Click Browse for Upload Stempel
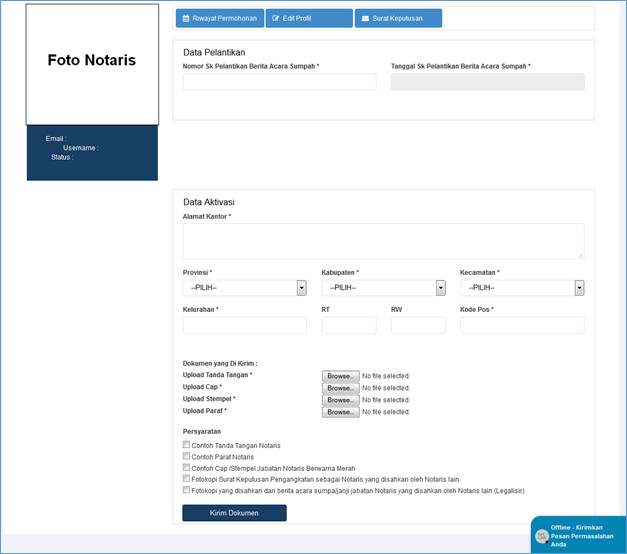Screen dimensions: 627x554 [x=340, y=400]
